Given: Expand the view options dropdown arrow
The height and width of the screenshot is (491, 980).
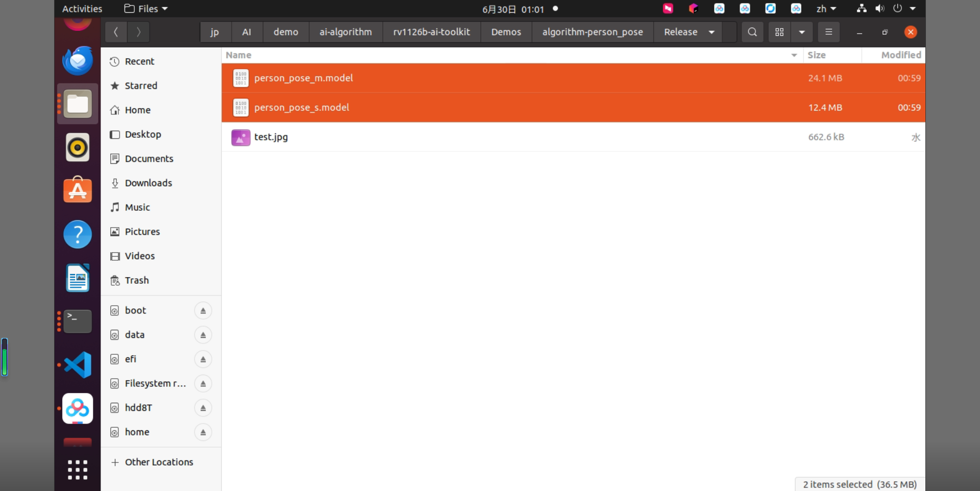Looking at the screenshot, I should click(x=802, y=32).
